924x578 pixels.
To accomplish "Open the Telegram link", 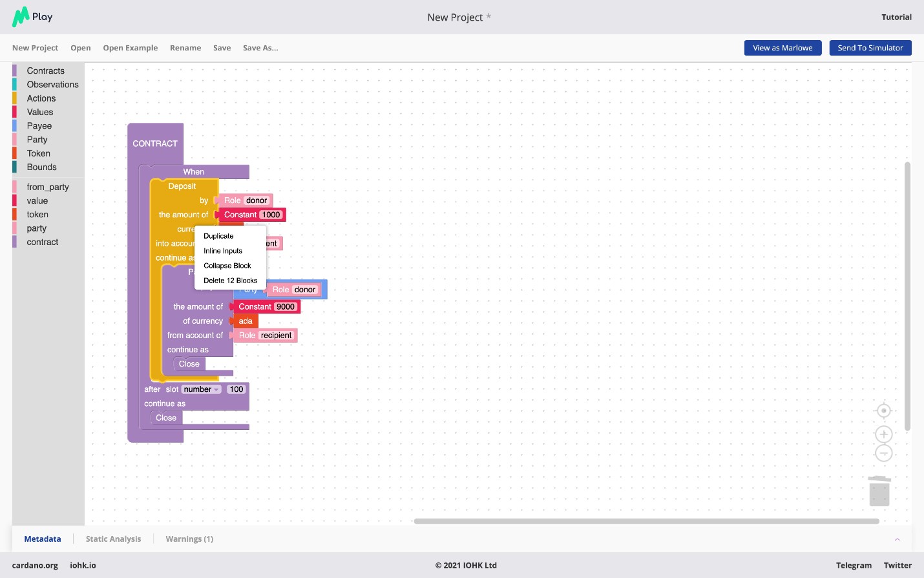I will click(854, 566).
